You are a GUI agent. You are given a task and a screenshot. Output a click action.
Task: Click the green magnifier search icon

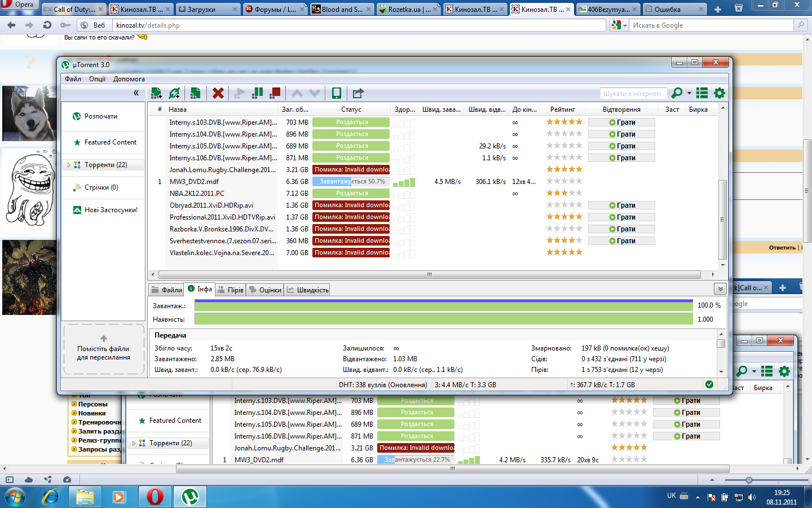[677, 93]
